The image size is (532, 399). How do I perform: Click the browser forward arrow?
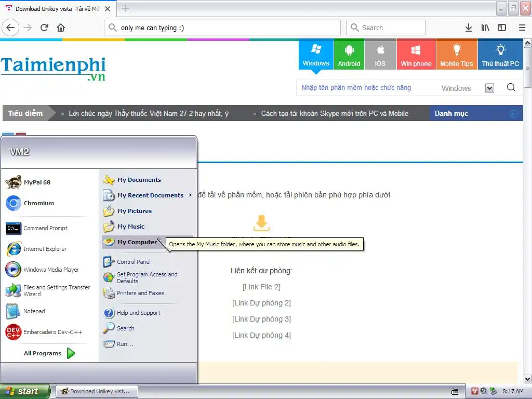click(x=28, y=28)
